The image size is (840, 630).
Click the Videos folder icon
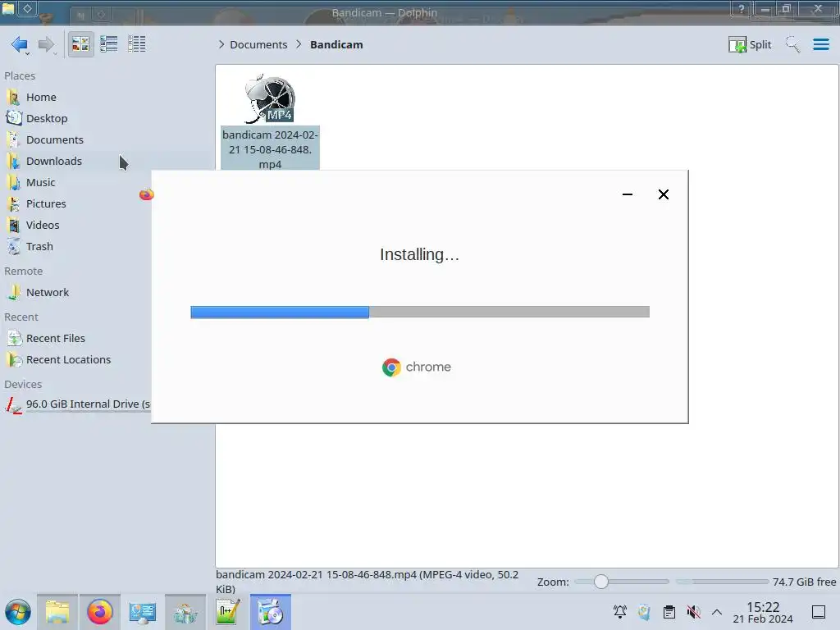coord(14,226)
